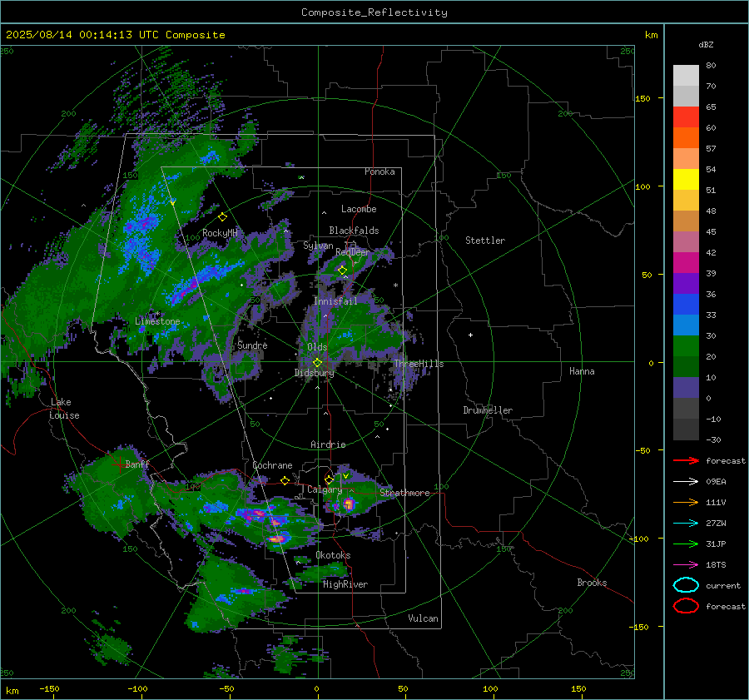Screen dimensions: 749x700
Task: Click the Blackfalds label
Action: click(354, 231)
